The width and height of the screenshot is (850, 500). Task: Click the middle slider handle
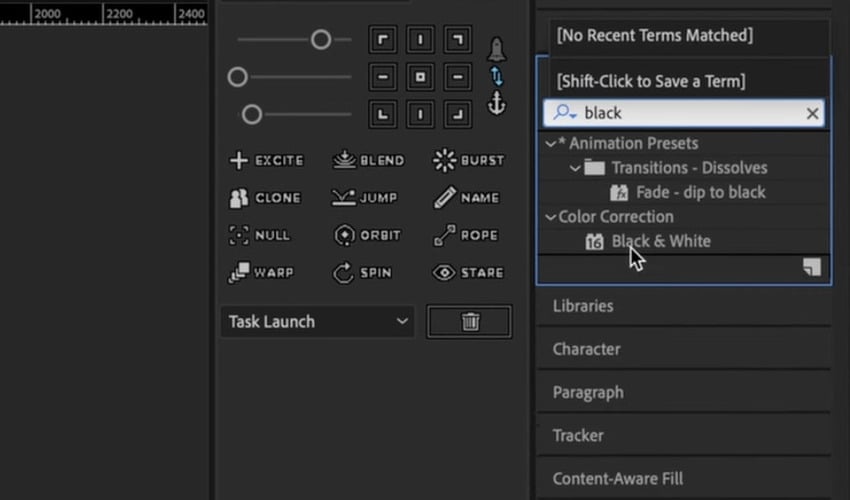click(x=237, y=77)
